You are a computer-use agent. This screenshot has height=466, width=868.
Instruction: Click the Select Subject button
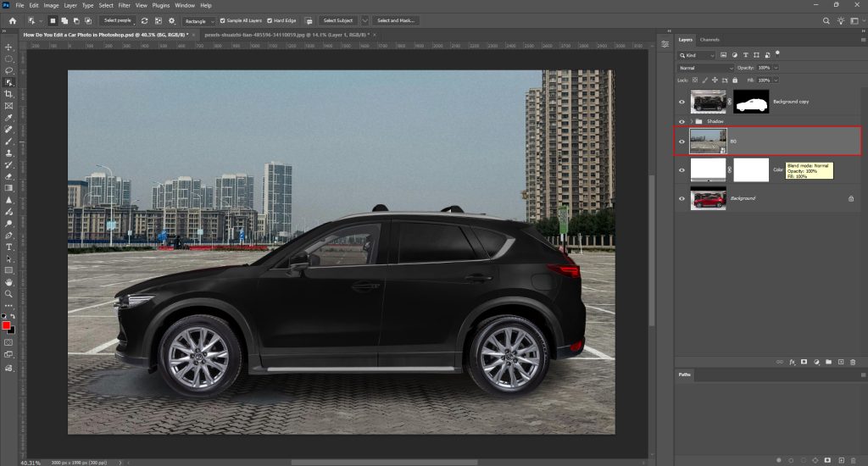(x=338, y=19)
